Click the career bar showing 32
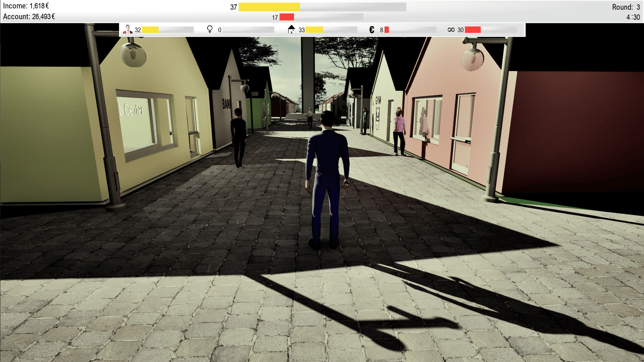 (x=167, y=30)
